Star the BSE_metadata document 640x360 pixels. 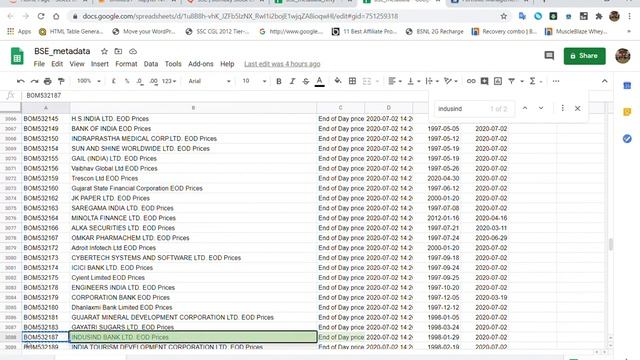pos(104,51)
